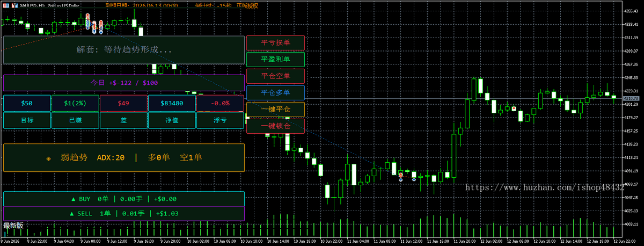Click the triangle icon in the SELL row

tap(72, 213)
